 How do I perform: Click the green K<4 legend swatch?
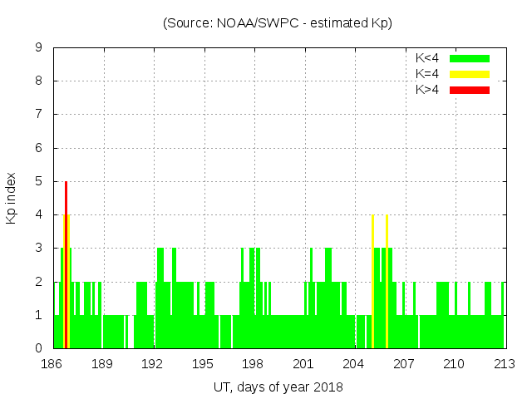(470, 58)
